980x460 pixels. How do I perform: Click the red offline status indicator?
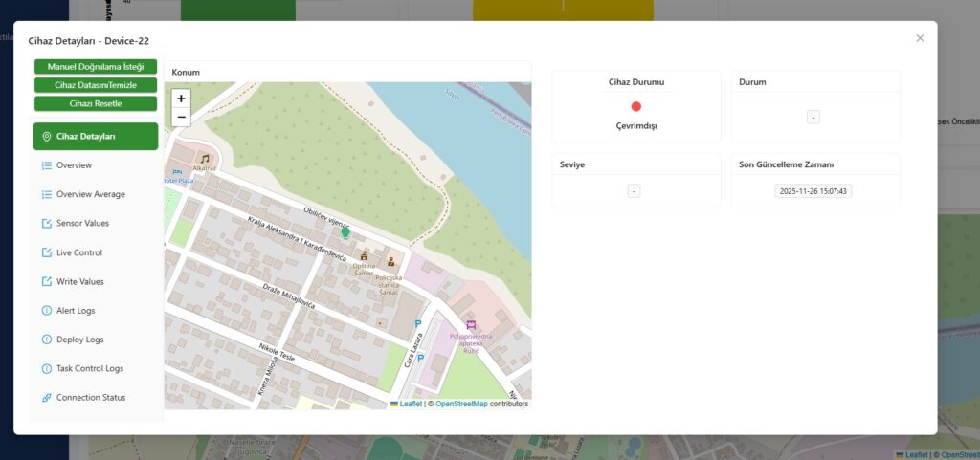point(636,106)
